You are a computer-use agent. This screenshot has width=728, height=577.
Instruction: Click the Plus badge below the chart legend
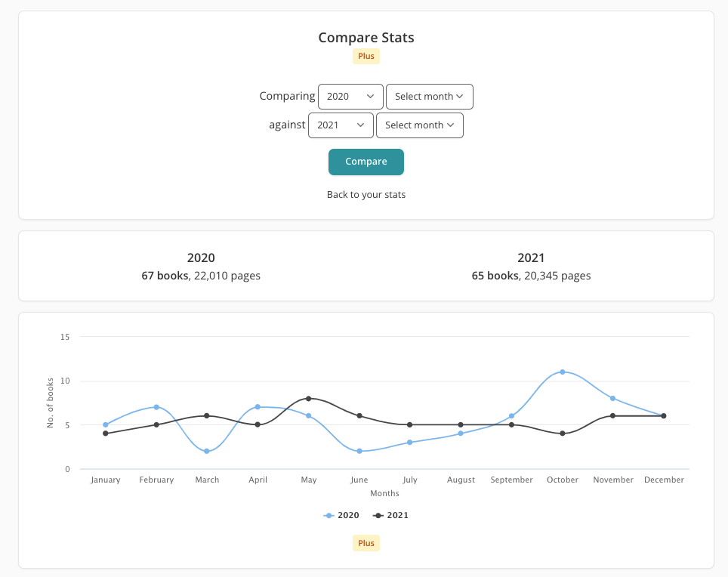click(366, 543)
